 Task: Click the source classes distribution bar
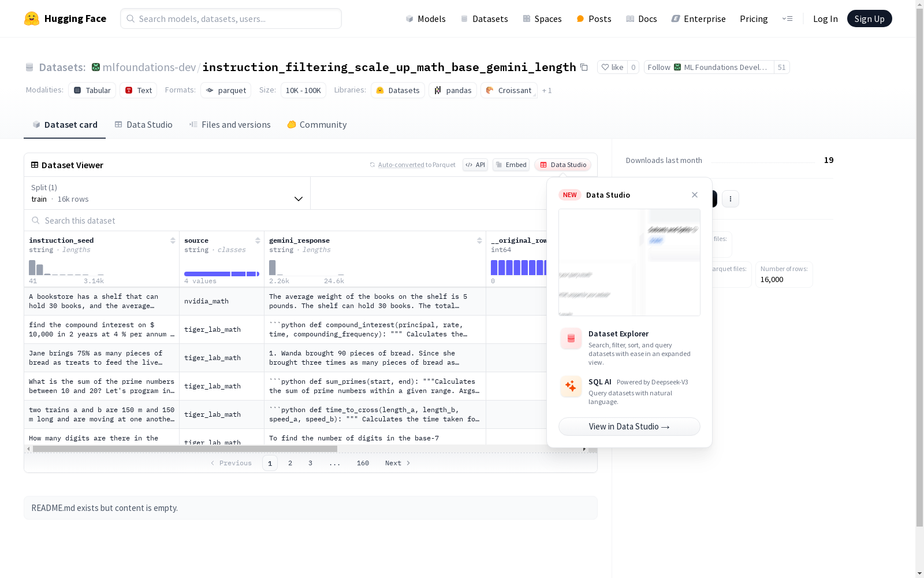pyautogui.click(x=222, y=274)
